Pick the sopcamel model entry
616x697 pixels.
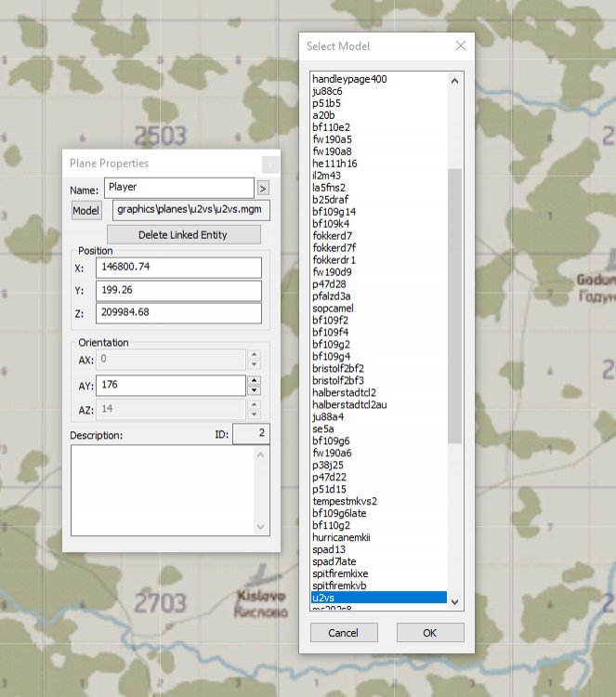332,309
